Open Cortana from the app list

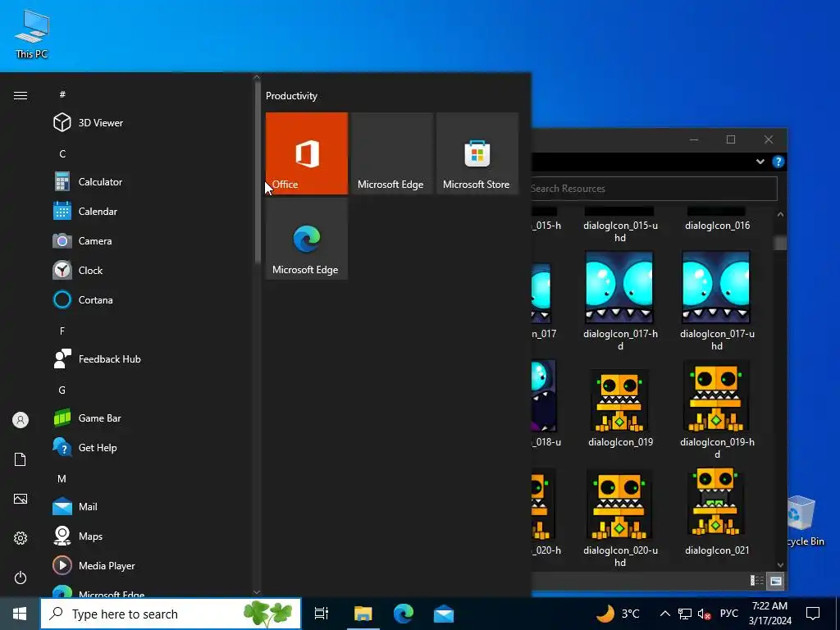pyautogui.click(x=84, y=299)
